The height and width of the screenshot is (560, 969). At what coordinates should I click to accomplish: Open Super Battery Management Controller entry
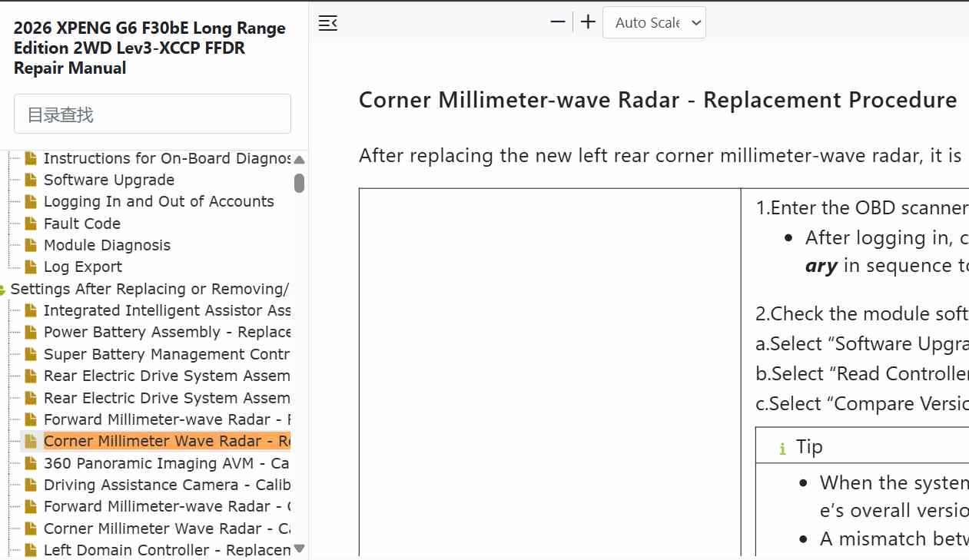167,354
